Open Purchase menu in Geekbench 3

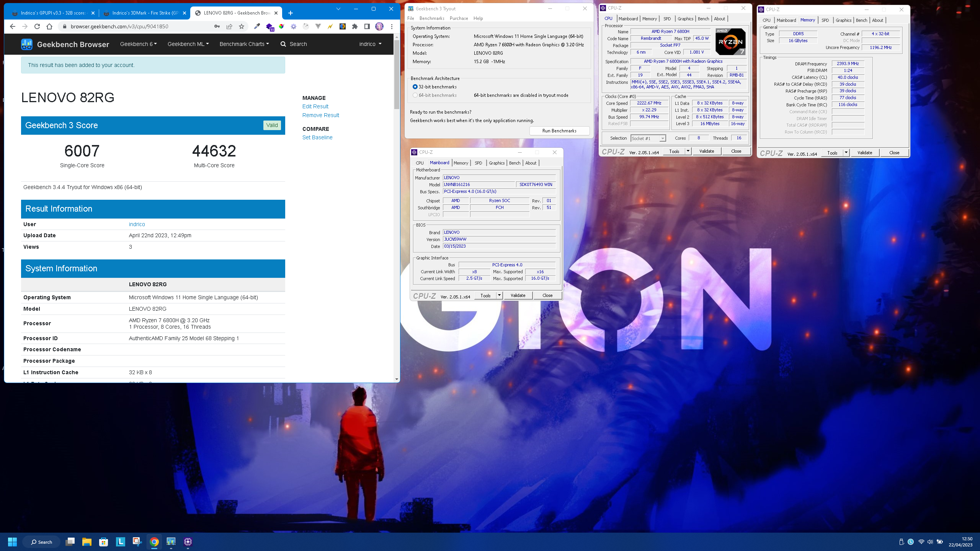click(459, 18)
